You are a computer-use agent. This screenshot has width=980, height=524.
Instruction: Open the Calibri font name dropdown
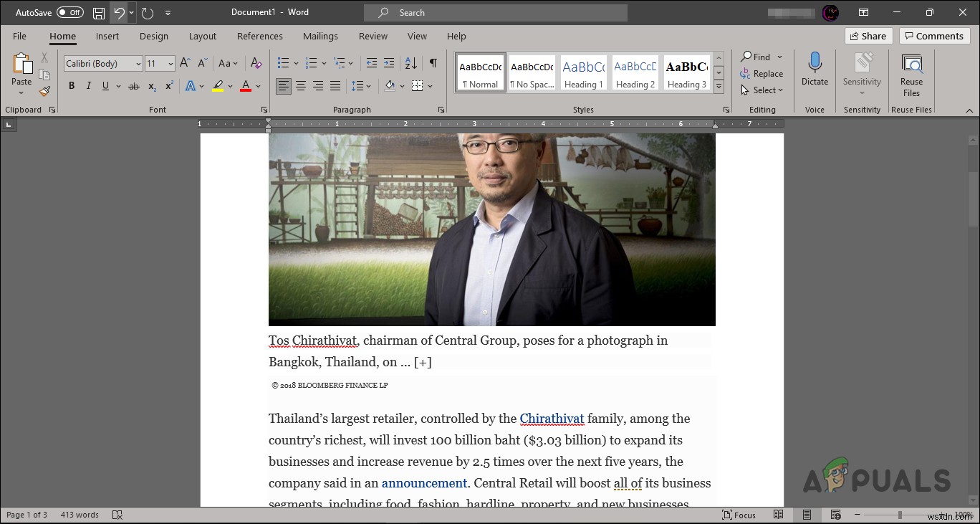(138, 64)
